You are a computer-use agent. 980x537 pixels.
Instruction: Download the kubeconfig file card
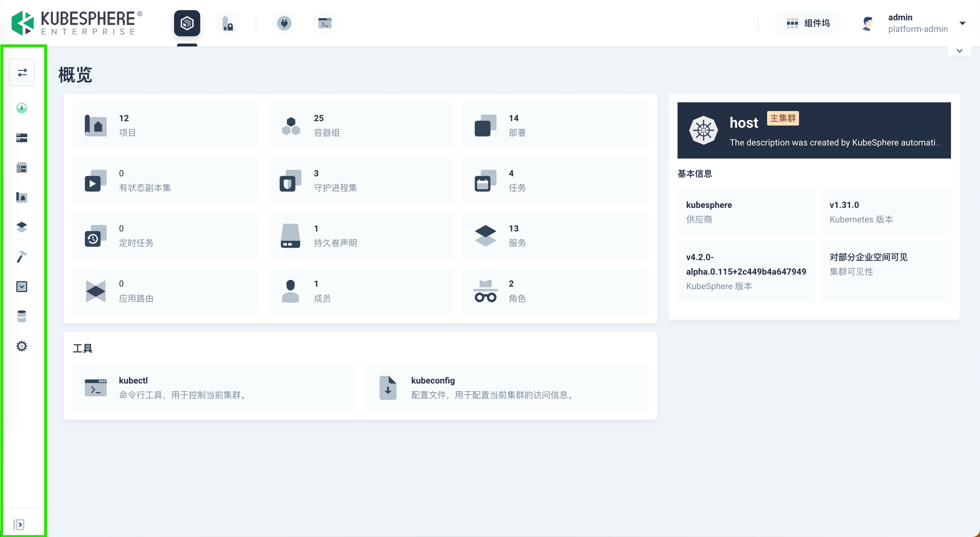506,388
